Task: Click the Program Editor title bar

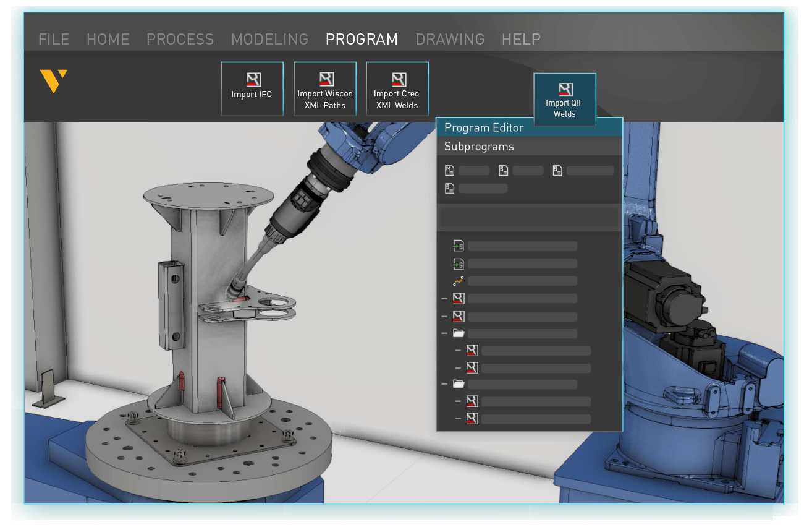Action: pyautogui.click(x=484, y=127)
